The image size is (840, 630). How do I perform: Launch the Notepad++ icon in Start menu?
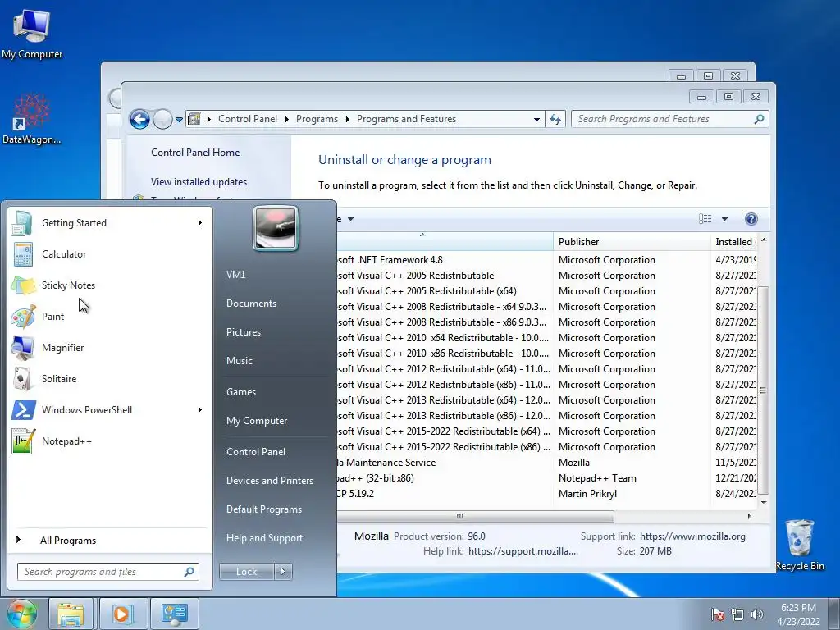[x=23, y=441]
